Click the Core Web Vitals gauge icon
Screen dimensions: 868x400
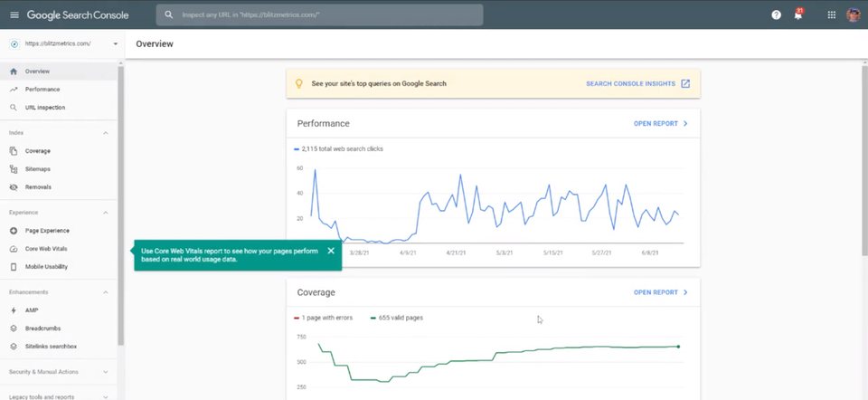(x=14, y=249)
